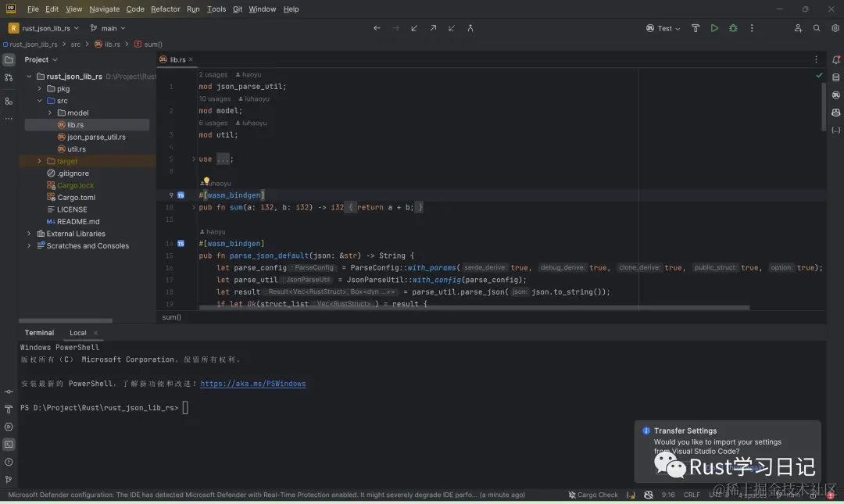The width and height of the screenshot is (844, 504).
Task: Collapse the src folder
Action: pyautogui.click(x=39, y=101)
